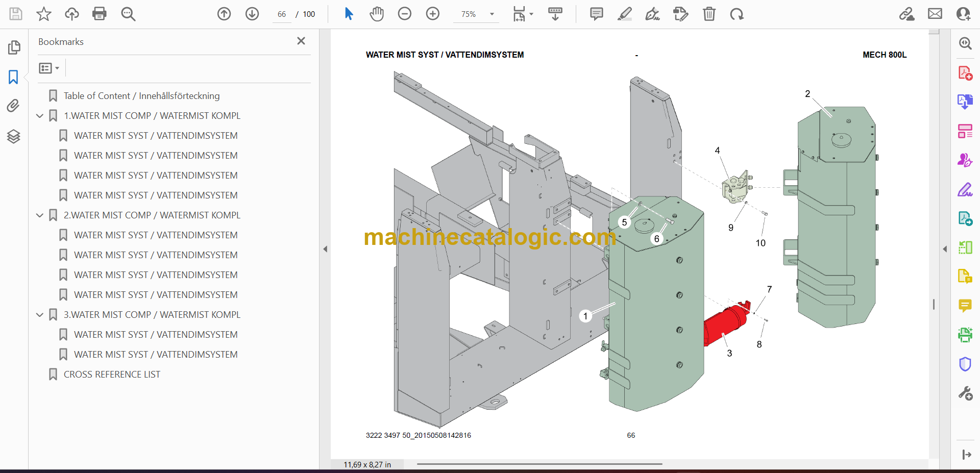Share a link to the file
980x473 pixels.
(x=907, y=14)
